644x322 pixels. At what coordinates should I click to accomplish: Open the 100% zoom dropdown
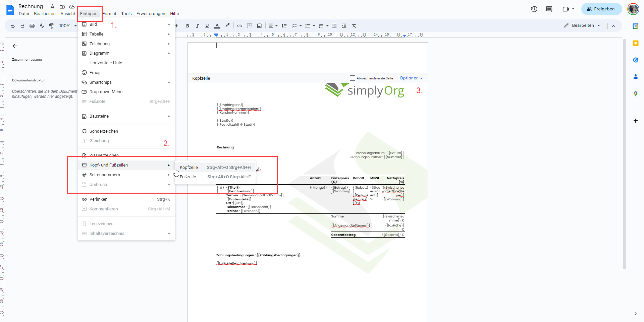(67, 26)
